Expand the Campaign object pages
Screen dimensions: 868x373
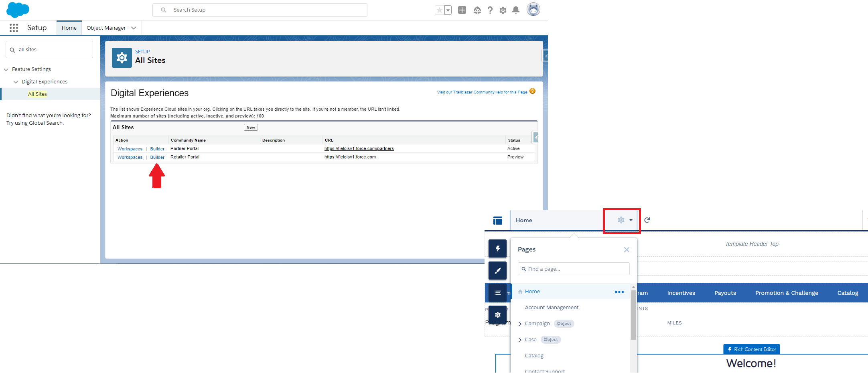tap(520, 324)
